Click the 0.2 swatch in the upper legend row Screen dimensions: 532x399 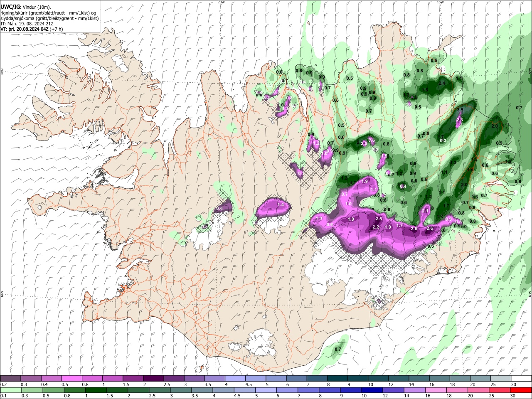click(10, 379)
